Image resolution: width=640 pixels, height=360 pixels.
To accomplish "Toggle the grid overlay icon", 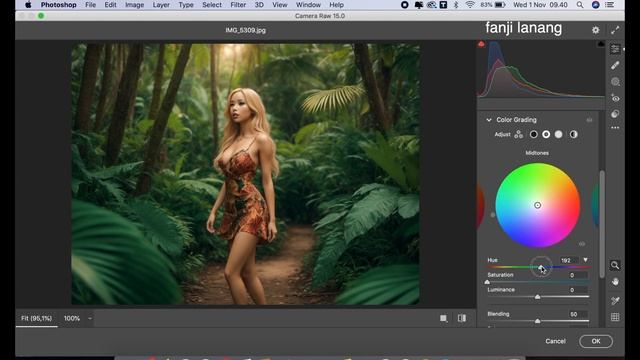I will [615, 317].
